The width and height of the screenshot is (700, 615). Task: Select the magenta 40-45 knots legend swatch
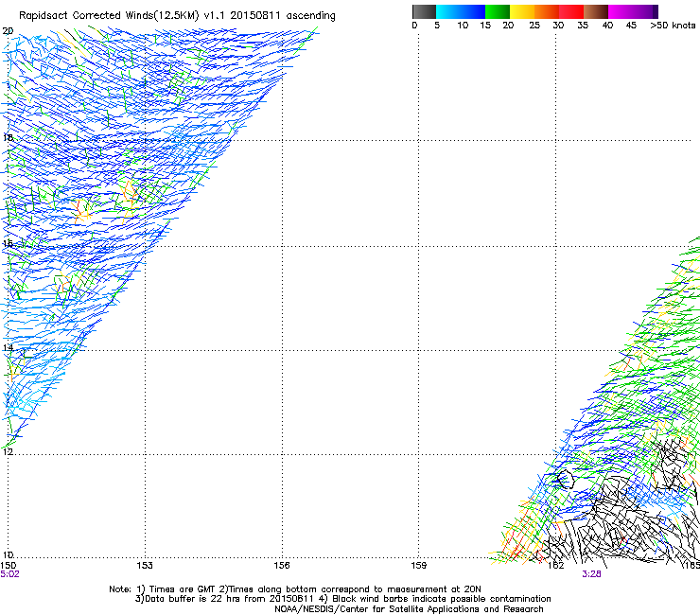tap(630, 11)
